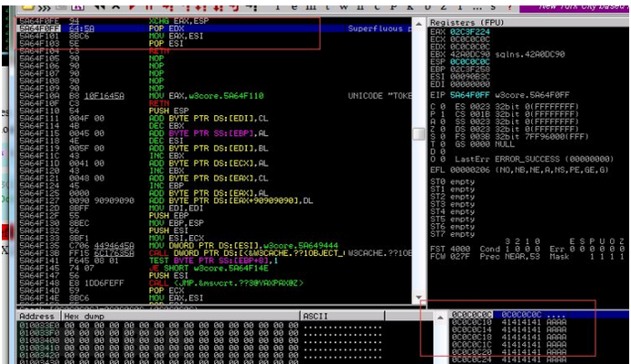Select ESP register value 0C0C0C0C
631x364 pixels.
(470, 61)
